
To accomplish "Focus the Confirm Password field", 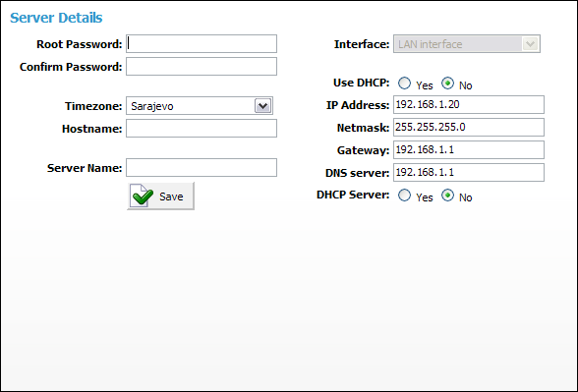I will point(202,67).
